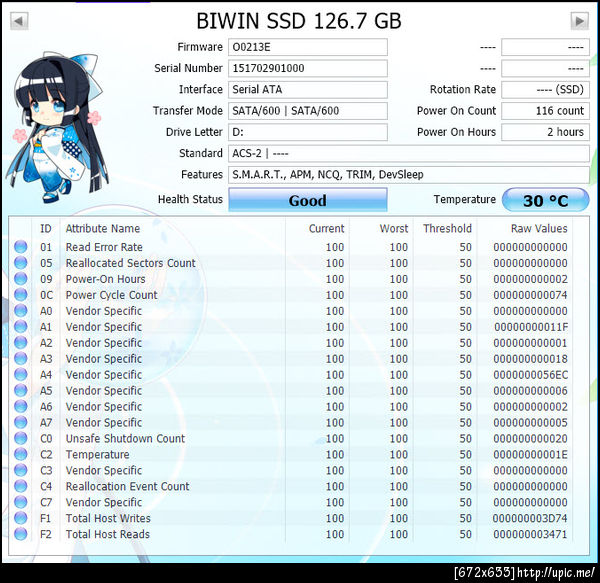Click the Transfer Mode field SATA/600
The image size is (600, 583).
(x=308, y=111)
